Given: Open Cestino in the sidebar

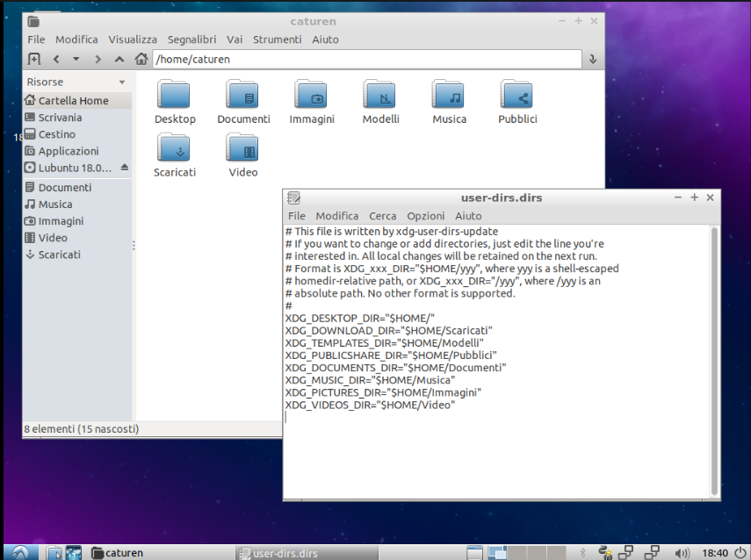Looking at the screenshot, I should click(76, 134).
